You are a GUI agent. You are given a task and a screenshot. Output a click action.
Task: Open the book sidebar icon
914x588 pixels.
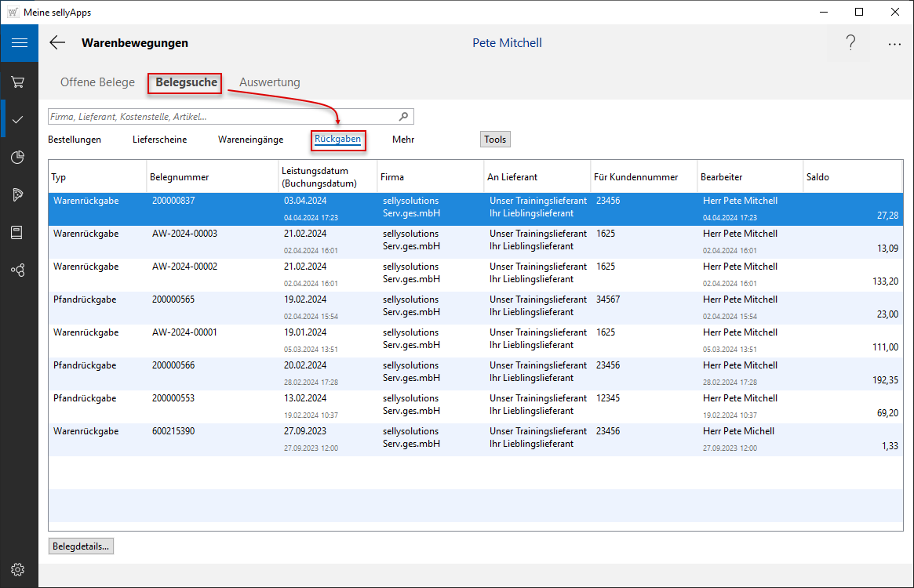tap(18, 232)
